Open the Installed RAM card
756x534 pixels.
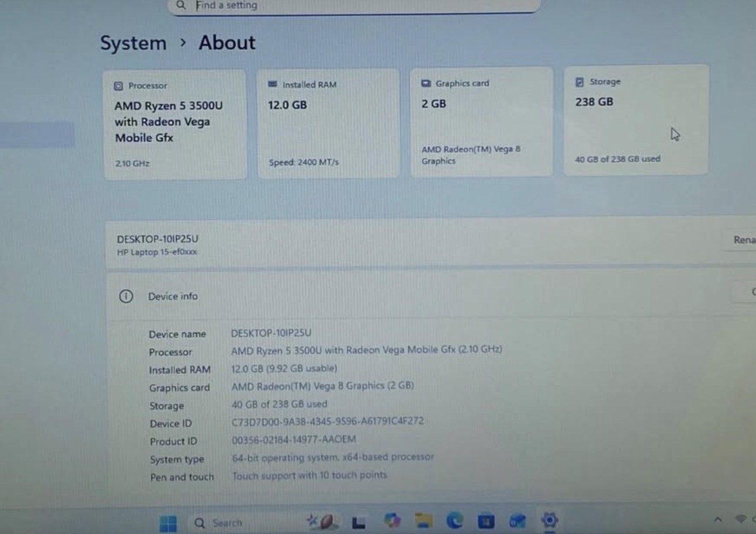(328, 123)
